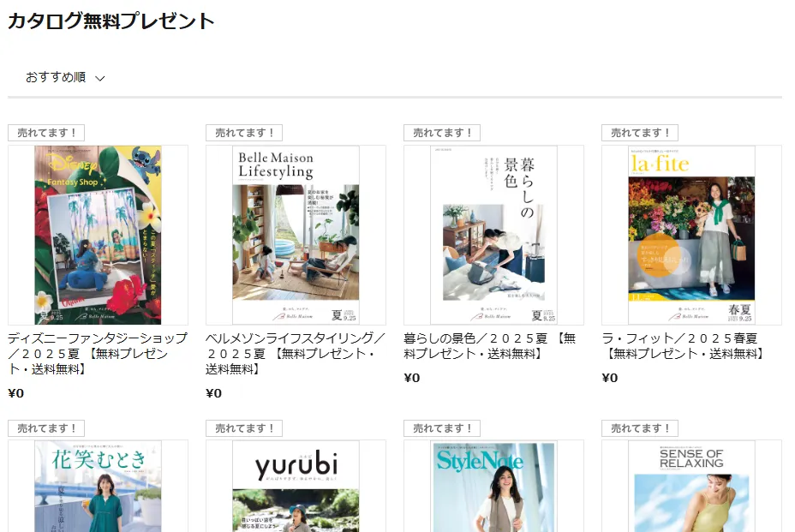Viewport: 795px width, 532px height.
Task: Open the SENSE OF RELAXING catalog cover
Action: point(691,486)
